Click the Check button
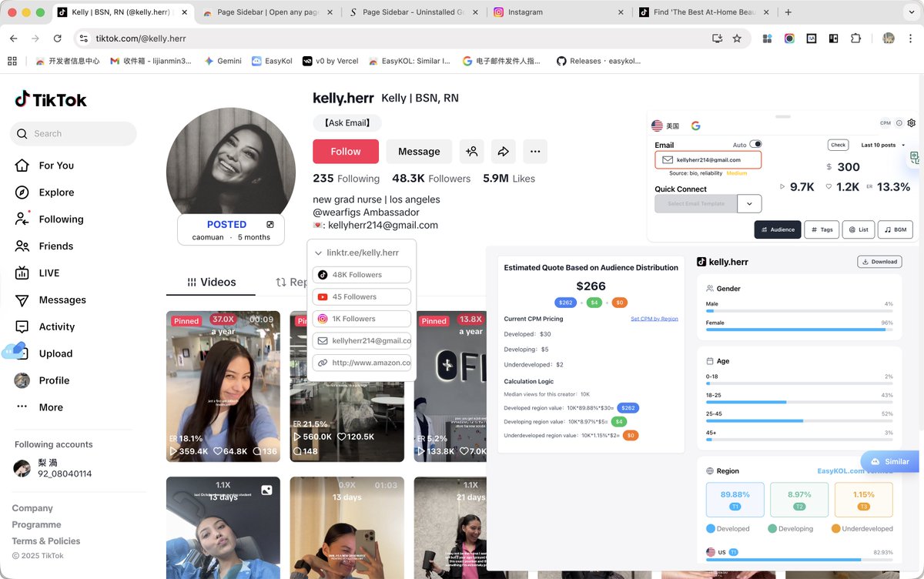 pos(838,145)
